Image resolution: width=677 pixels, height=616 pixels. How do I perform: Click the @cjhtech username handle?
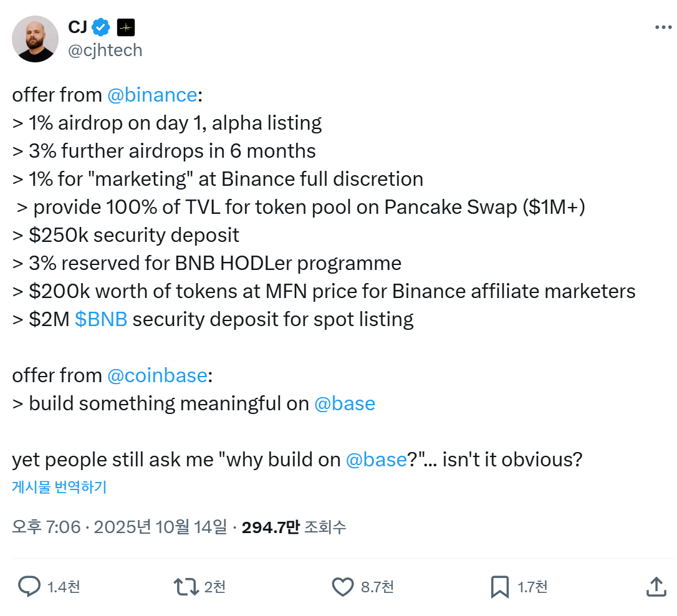click(x=105, y=50)
